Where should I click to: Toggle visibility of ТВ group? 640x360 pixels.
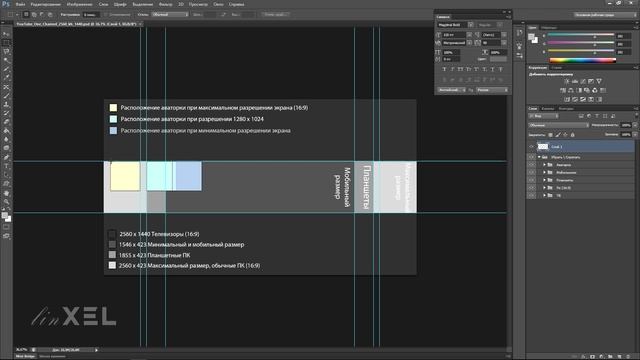click(531, 196)
